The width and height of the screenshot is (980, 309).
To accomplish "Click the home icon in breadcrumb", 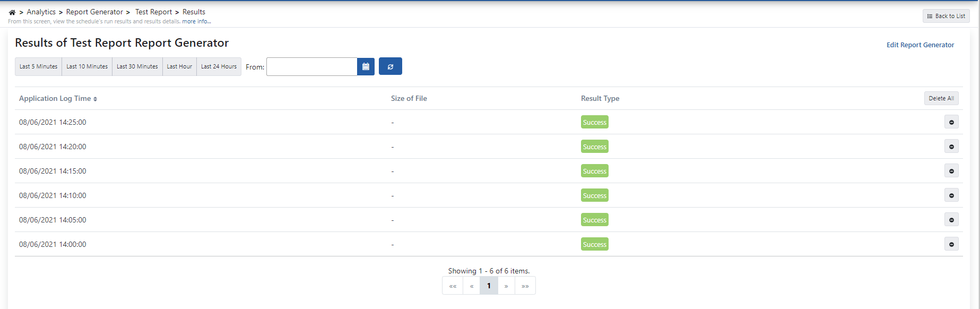I will pos(12,12).
